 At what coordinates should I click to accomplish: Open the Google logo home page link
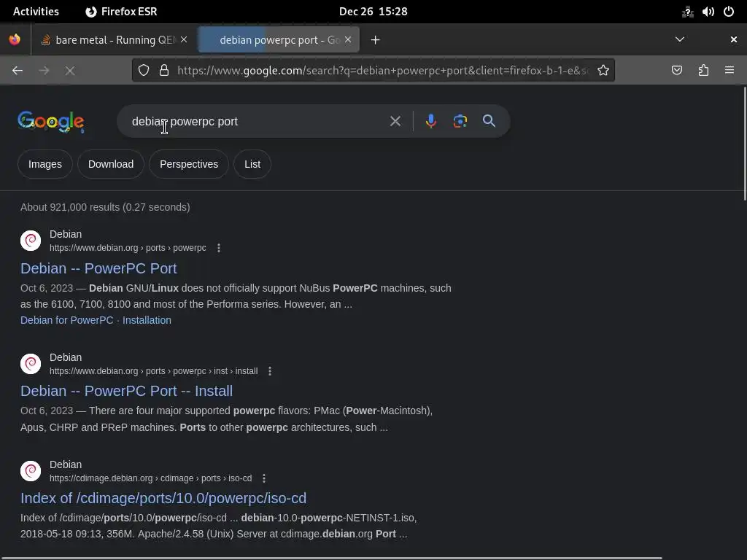[51, 122]
